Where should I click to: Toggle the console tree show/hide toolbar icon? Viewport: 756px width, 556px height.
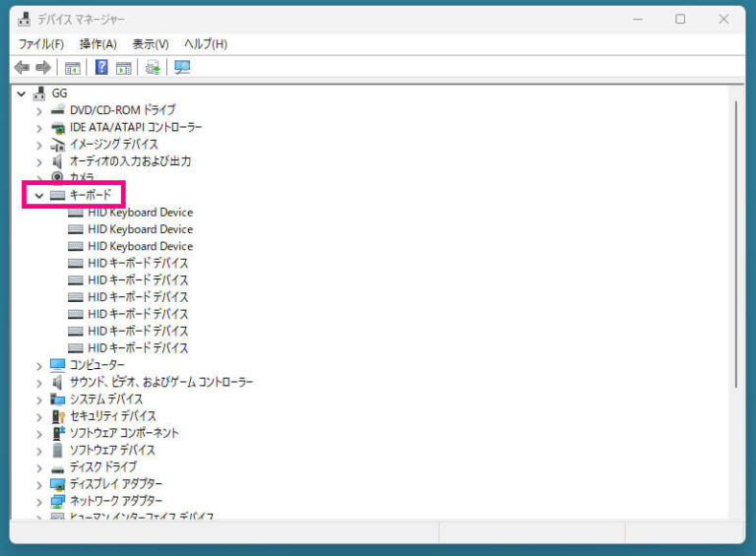point(72,68)
